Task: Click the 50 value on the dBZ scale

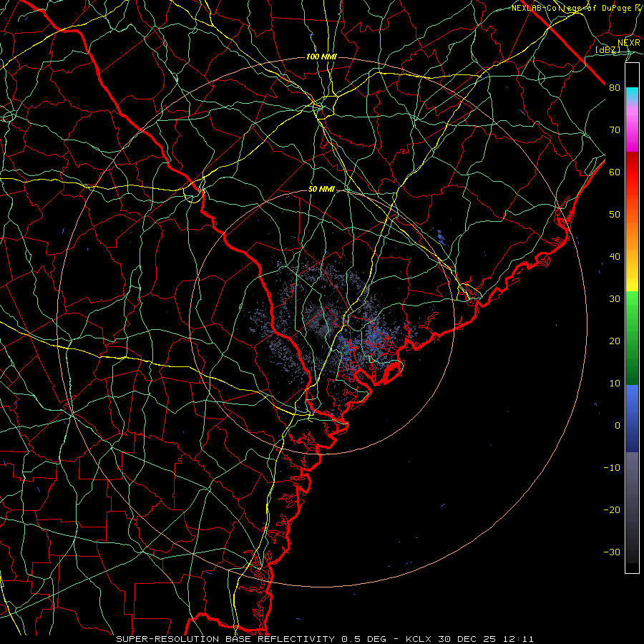Action: pos(615,215)
